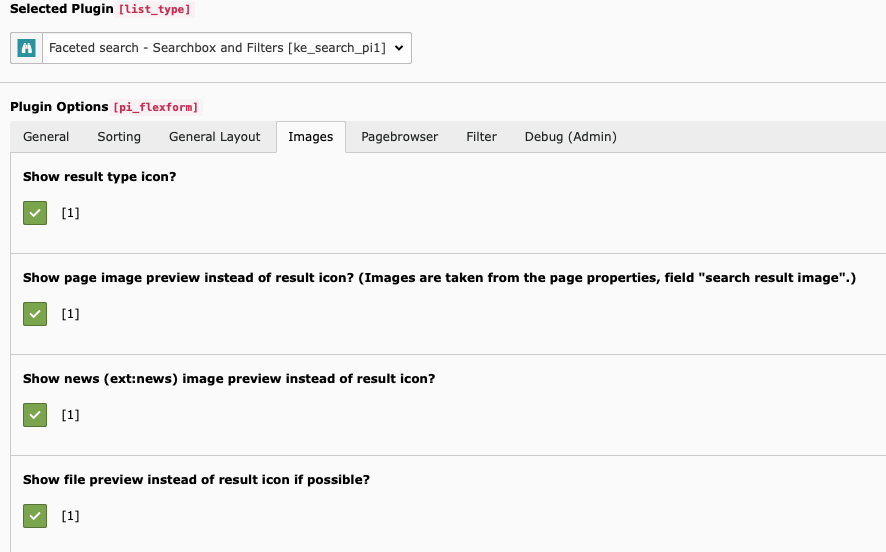Open the Pagebrowser tab
Screen dimensions: 886x552
(399, 137)
